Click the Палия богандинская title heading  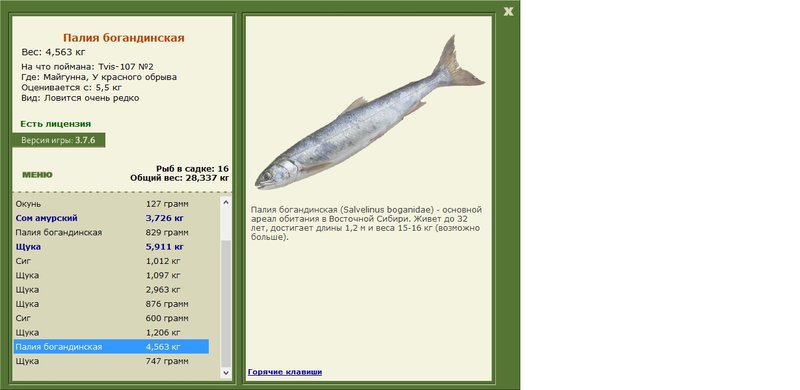point(123,38)
